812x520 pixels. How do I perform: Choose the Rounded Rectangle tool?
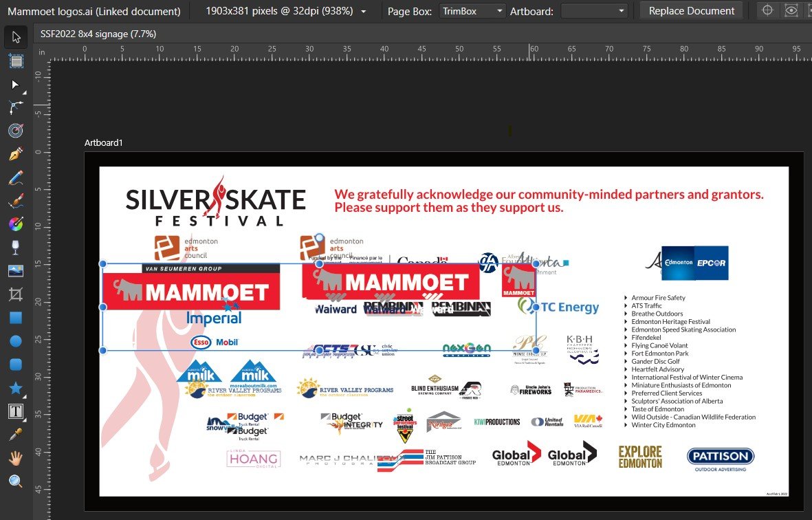pos(16,364)
